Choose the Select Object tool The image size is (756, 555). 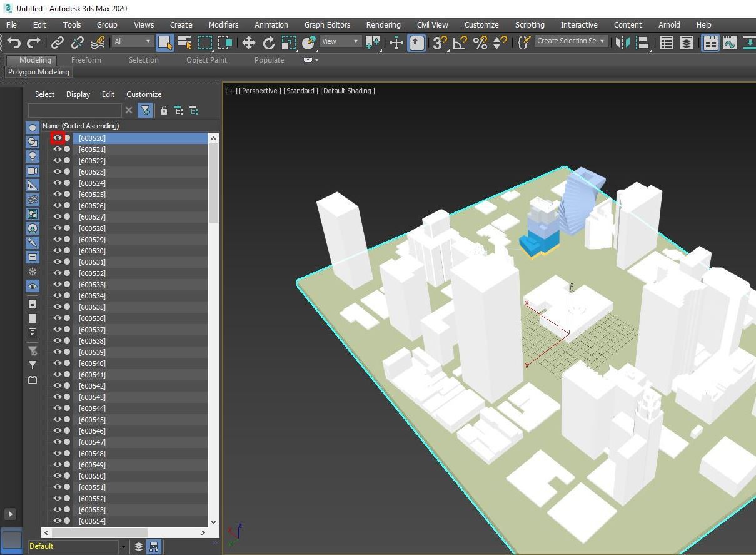pyautogui.click(x=165, y=42)
